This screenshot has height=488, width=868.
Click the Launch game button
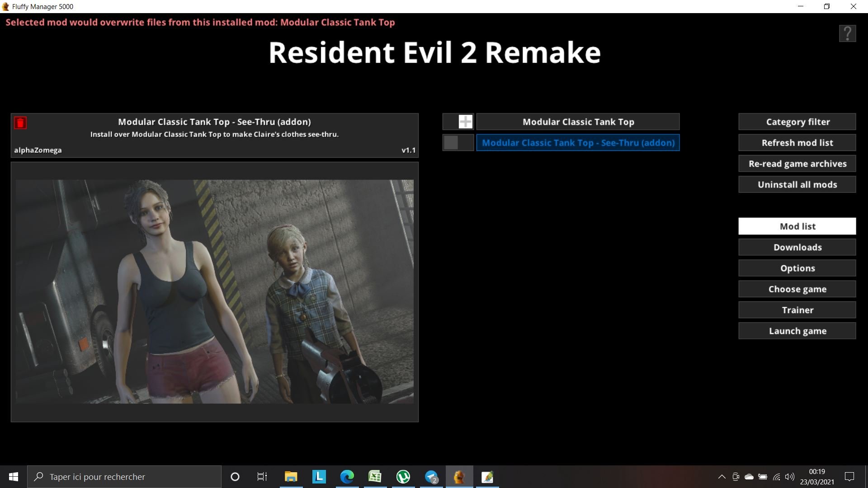click(797, 331)
